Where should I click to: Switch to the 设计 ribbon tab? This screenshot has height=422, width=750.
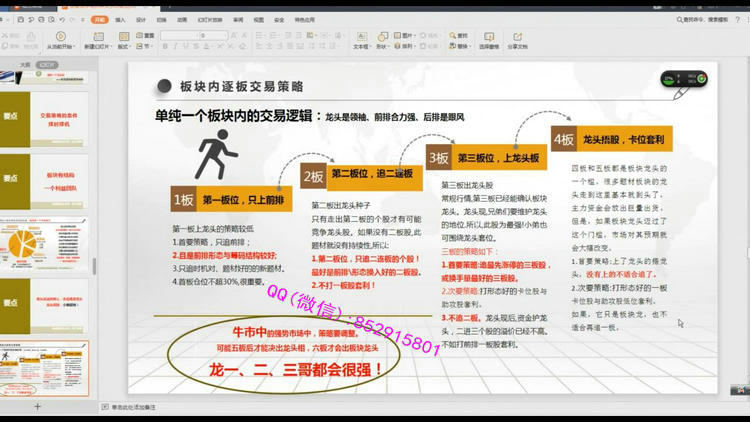click(141, 19)
